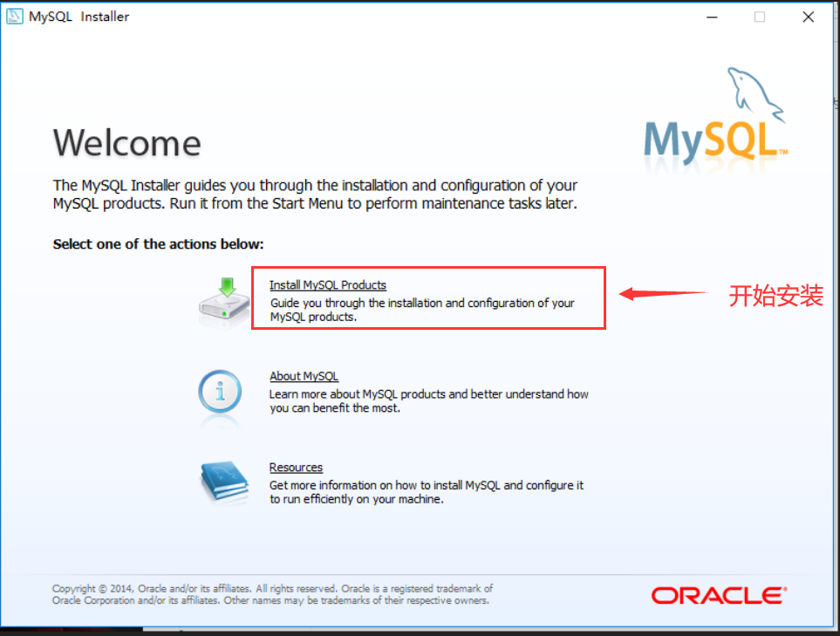This screenshot has width=840, height=636.
Task: Click the Oracle logo in the footer
Action: (719, 595)
